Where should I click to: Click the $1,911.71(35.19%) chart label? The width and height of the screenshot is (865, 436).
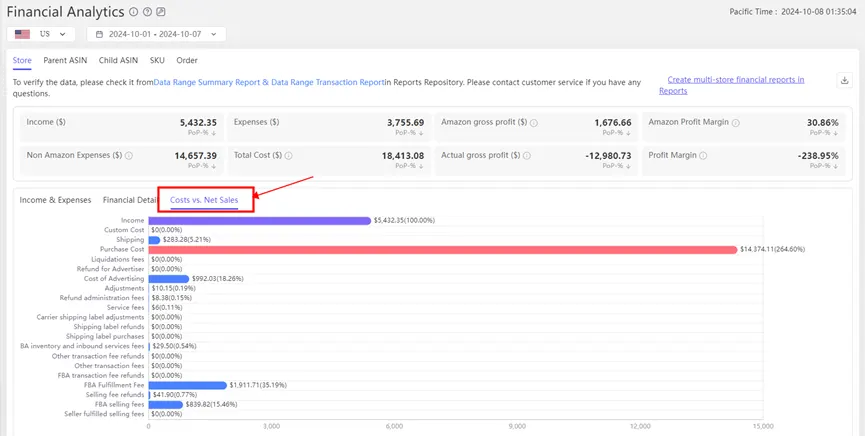click(258, 386)
